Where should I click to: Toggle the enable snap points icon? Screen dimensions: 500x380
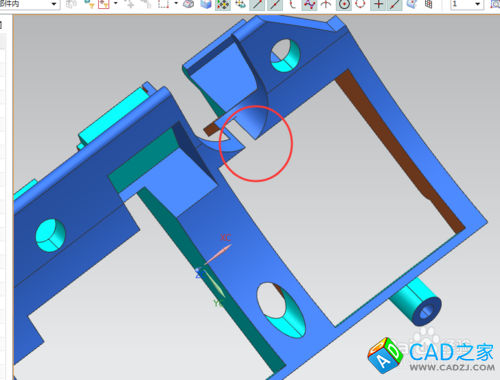(x=223, y=5)
